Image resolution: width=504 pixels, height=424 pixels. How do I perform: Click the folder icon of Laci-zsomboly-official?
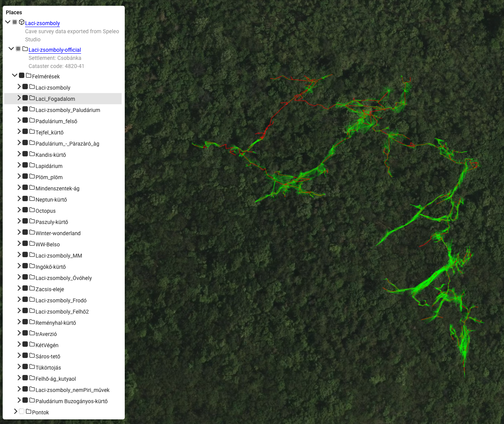click(x=25, y=49)
